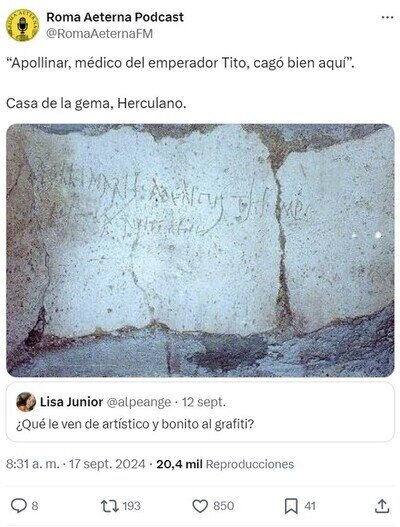Screen dimensions: 400x527
Task: Click the 41 bookmarks count
Action: tap(310, 506)
